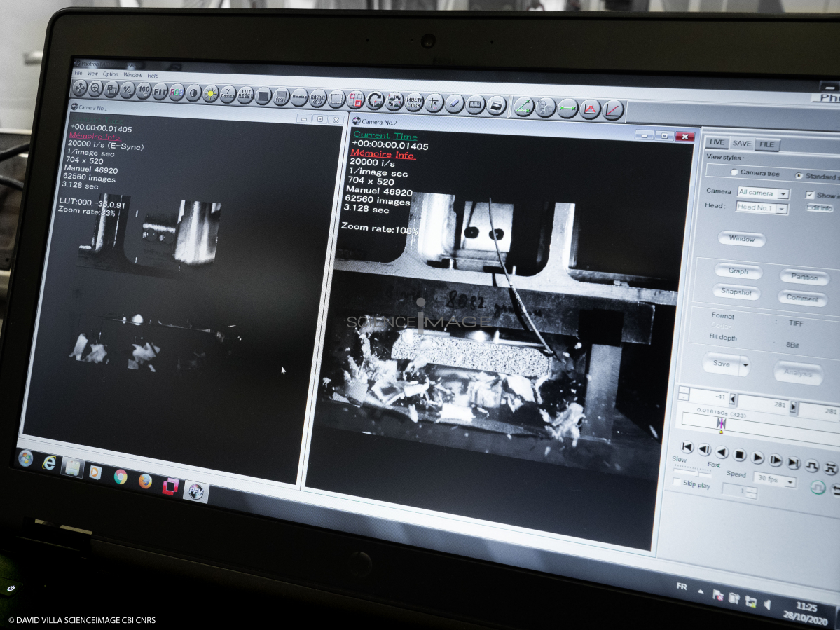
Task: Click the Binning toolbar icon
Action: [299, 97]
